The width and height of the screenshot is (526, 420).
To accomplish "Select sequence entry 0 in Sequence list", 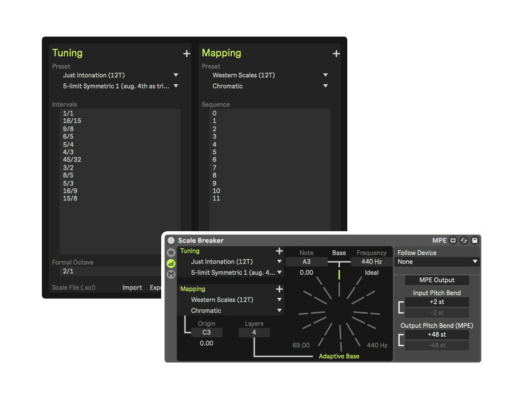I will tap(214, 113).
